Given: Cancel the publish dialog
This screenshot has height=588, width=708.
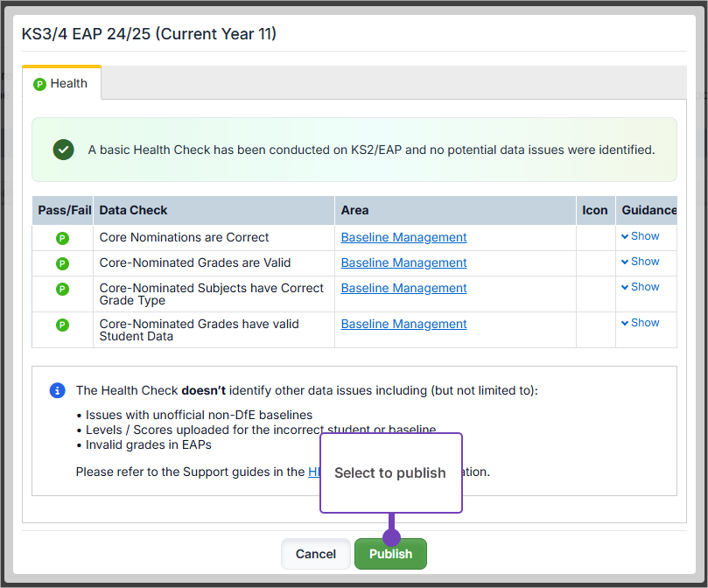Looking at the screenshot, I should point(315,554).
